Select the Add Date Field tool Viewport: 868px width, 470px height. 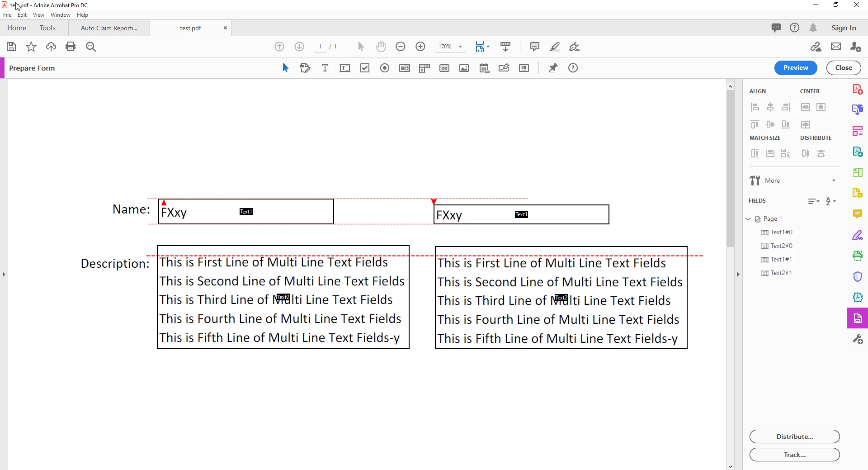tap(484, 68)
